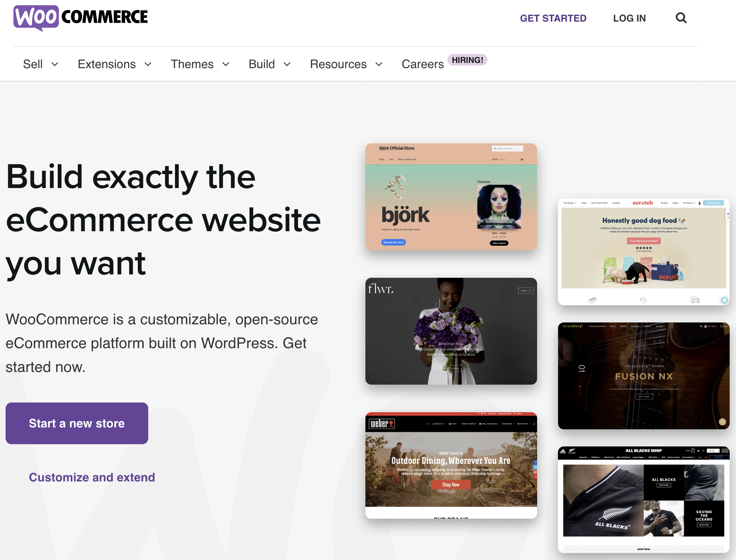Screen dimensions: 736x560
Task: Click the GET STARTED link
Action: click(x=553, y=18)
